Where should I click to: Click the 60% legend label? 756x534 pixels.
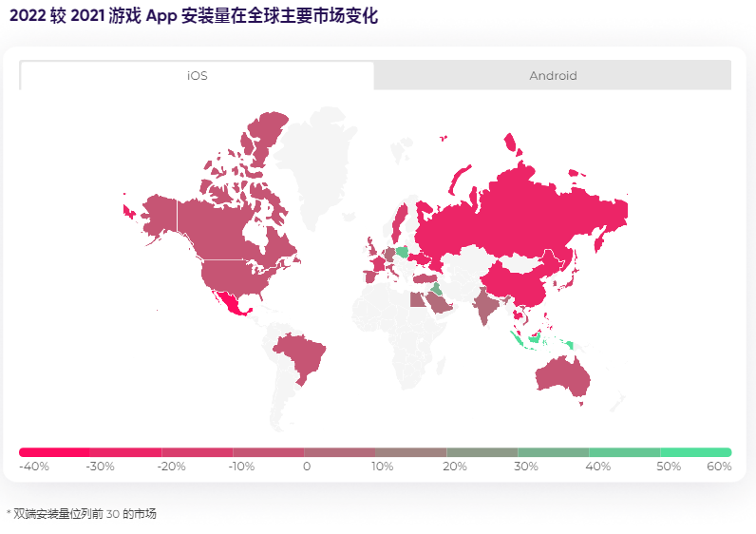(719, 467)
